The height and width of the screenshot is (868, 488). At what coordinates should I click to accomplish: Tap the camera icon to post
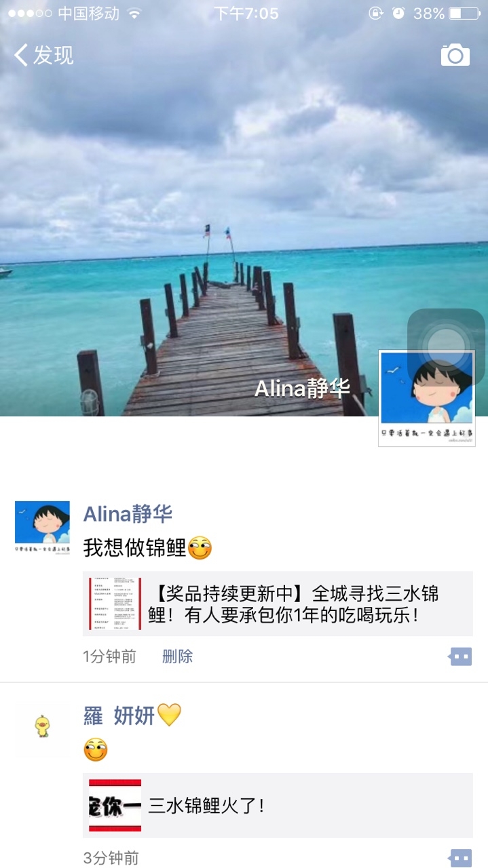pos(455,55)
